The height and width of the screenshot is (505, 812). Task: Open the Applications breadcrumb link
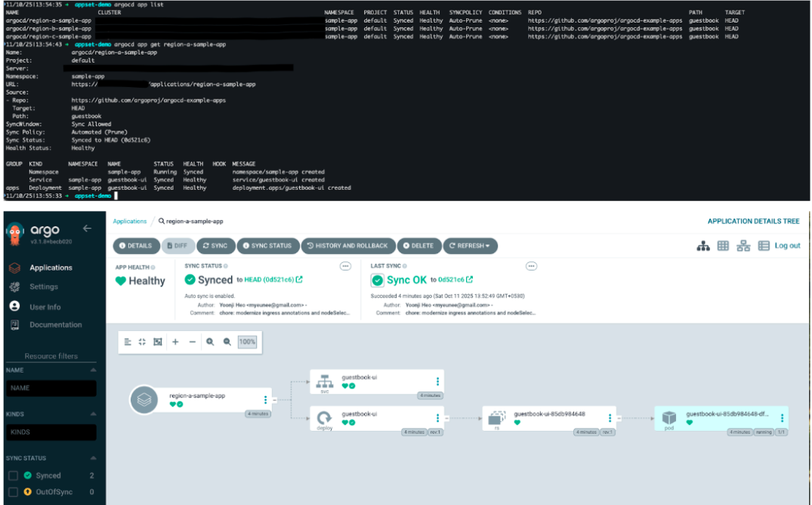pyautogui.click(x=128, y=221)
